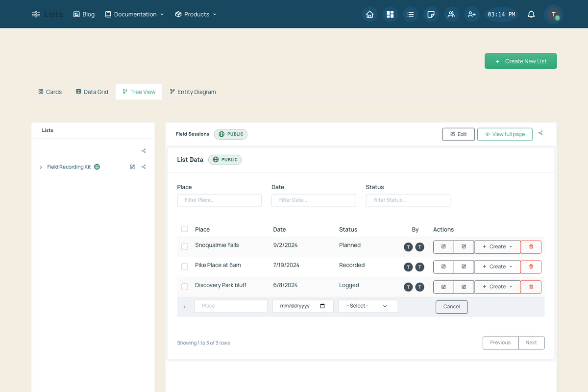Delete the Snoqualmie Falls row
This screenshot has width=588, height=392.
(531, 247)
